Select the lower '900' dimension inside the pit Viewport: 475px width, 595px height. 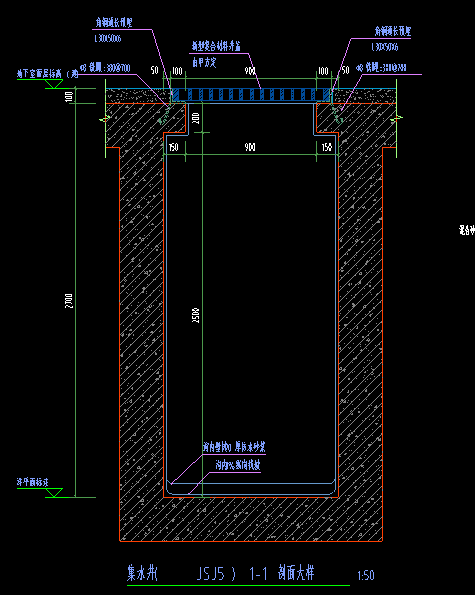coord(250,147)
